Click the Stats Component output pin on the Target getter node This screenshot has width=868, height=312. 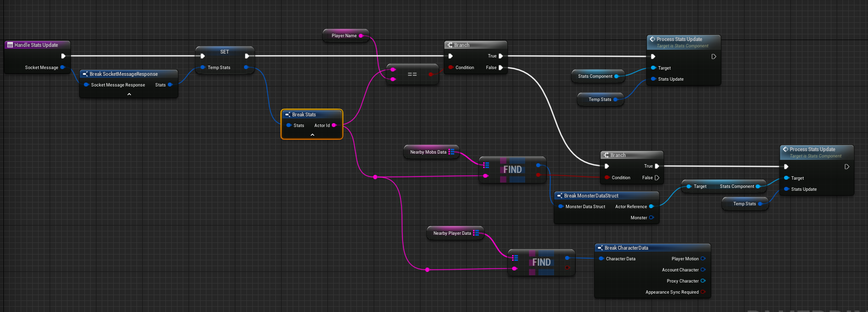pos(758,186)
